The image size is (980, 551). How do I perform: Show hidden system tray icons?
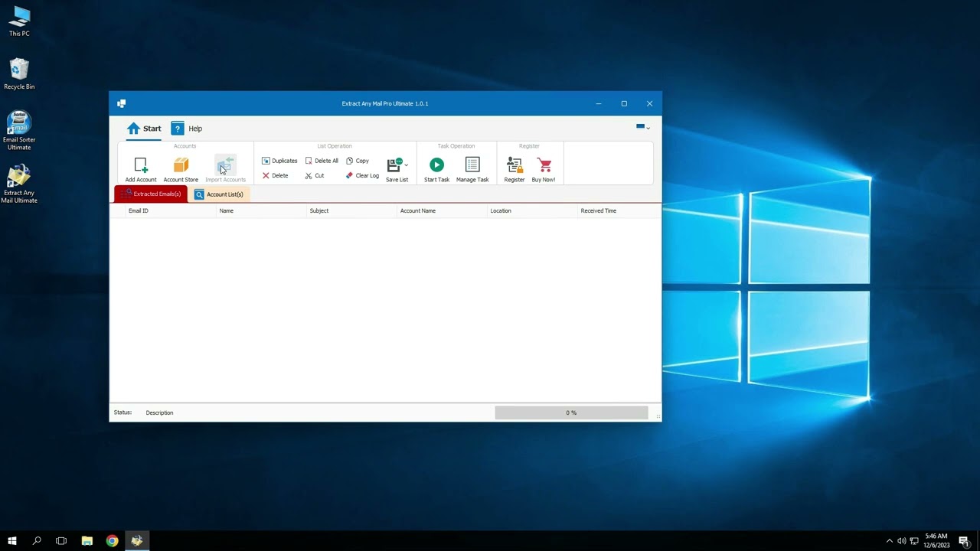(x=889, y=541)
